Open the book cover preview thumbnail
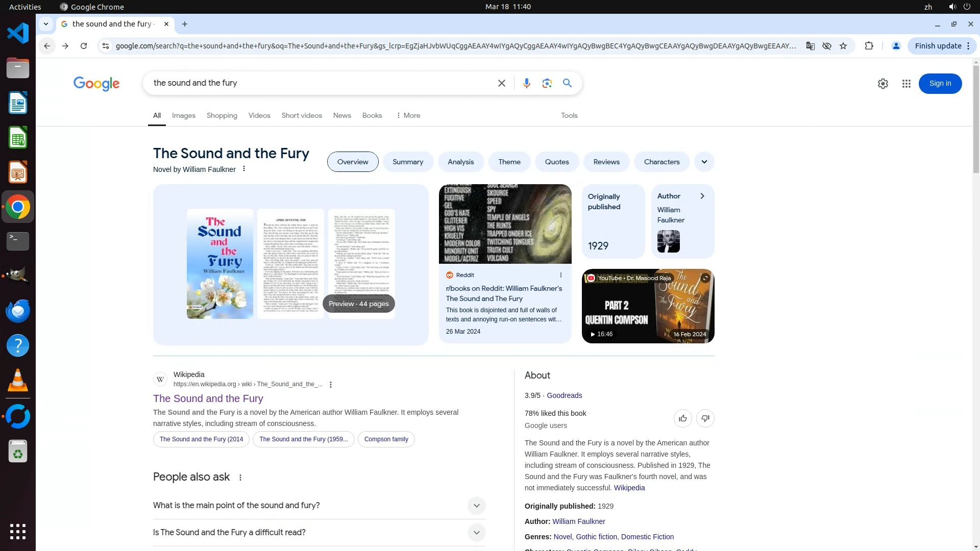The image size is (980, 551). tap(219, 264)
